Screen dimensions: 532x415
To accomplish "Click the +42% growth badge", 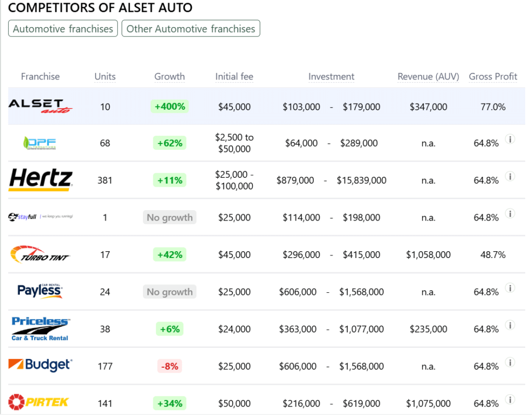I will 170,254.
